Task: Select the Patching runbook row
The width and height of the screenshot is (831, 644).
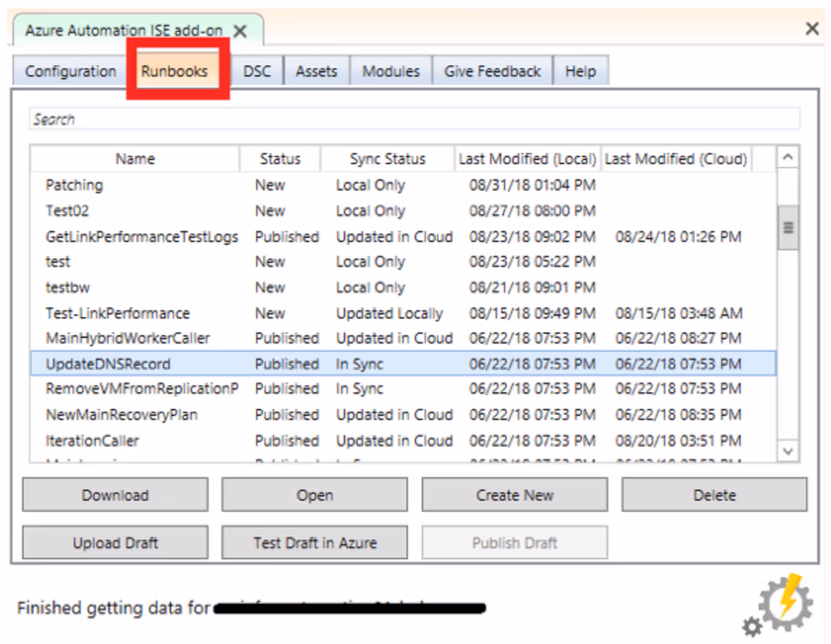Action: [403, 185]
